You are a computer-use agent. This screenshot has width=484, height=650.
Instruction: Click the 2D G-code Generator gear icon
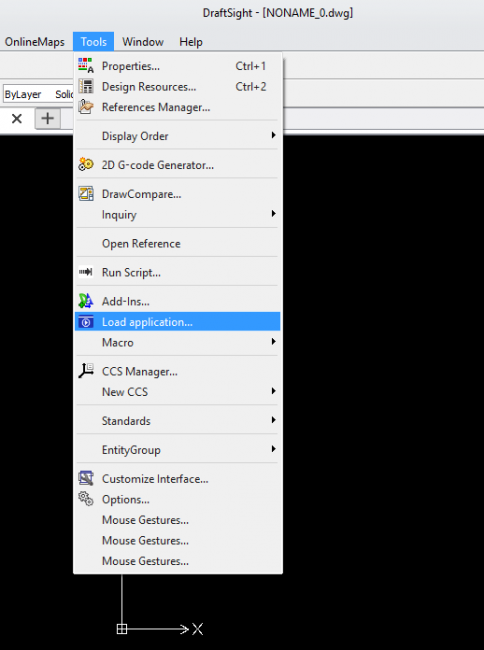86,165
